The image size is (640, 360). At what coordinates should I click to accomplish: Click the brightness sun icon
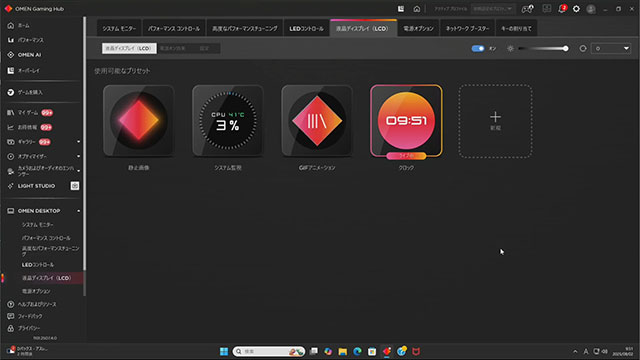(x=510, y=49)
